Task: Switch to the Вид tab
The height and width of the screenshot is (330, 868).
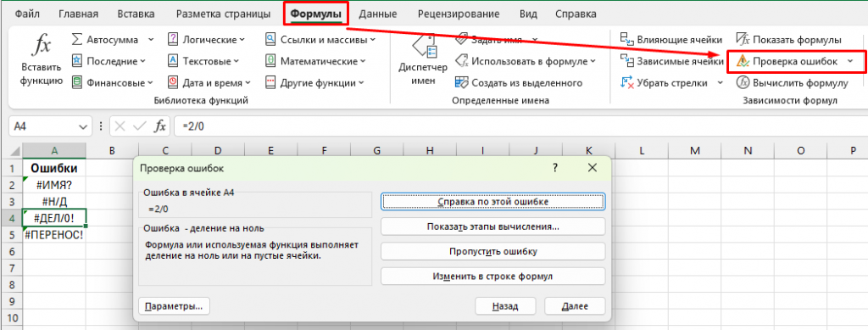Action: [528, 14]
